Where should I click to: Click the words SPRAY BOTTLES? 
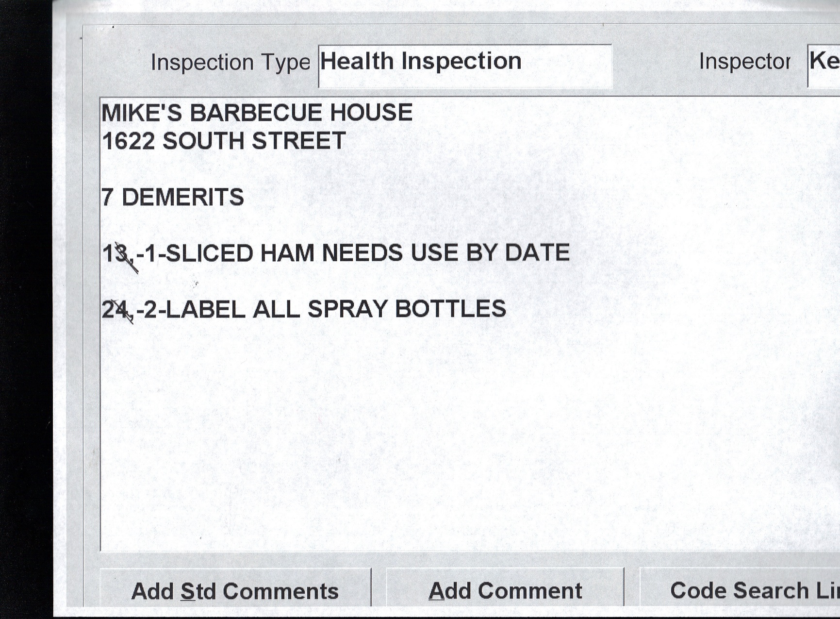(x=407, y=309)
